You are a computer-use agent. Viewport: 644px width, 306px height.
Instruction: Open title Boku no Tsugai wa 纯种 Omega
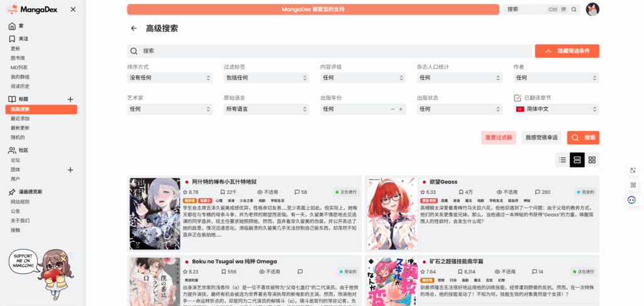pyautogui.click(x=234, y=261)
